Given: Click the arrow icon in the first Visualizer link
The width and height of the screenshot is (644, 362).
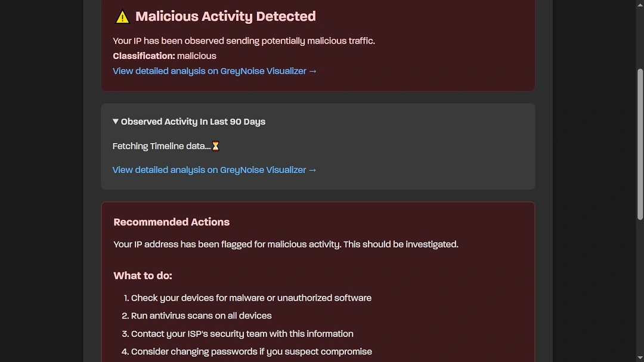Looking at the screenshot, I should tap(312, 71).
